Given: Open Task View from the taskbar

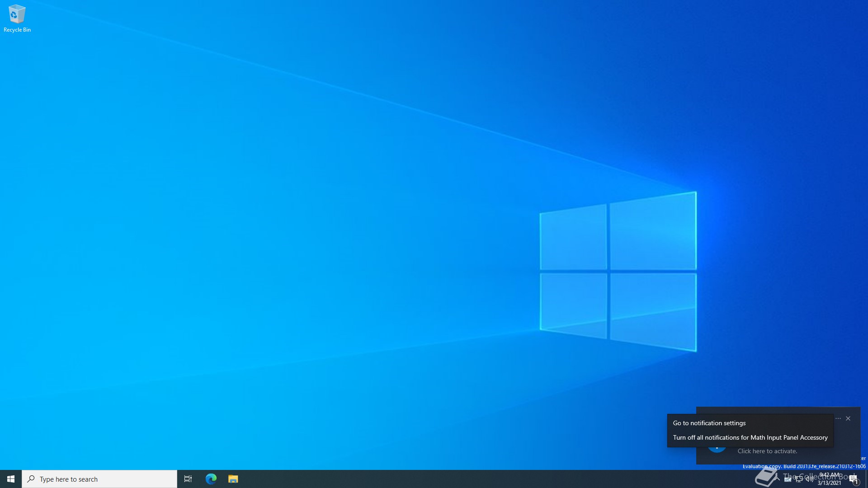Looking at the screenshot, I should point(188,479).
